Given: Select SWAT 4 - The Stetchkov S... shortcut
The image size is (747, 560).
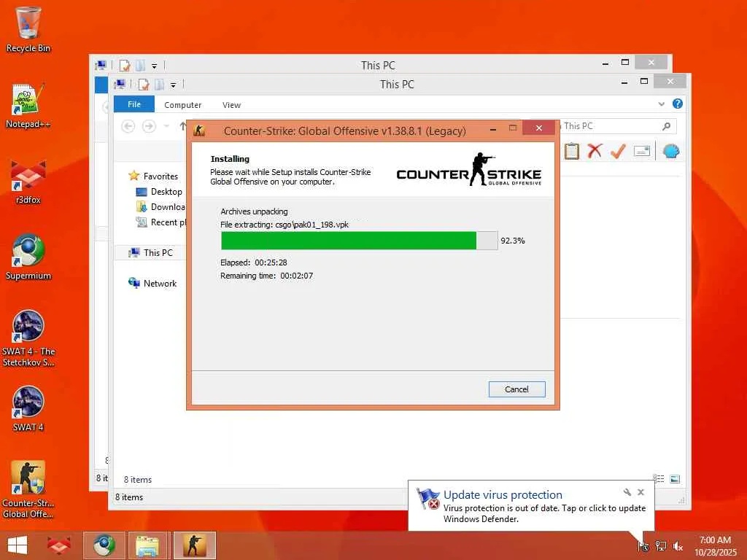Looking at the screenshot, I should tap(28, 338).
